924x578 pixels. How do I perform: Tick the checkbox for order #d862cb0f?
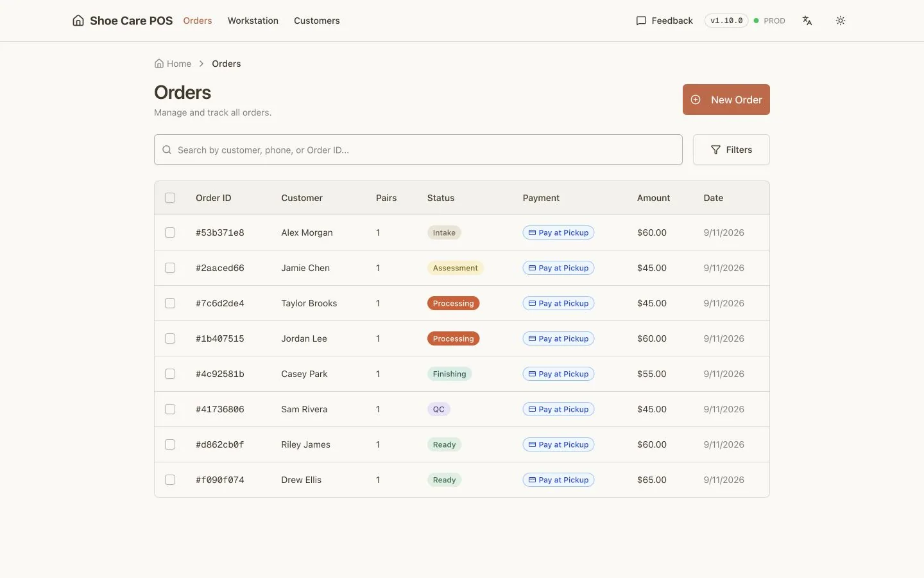pos(170,444)
